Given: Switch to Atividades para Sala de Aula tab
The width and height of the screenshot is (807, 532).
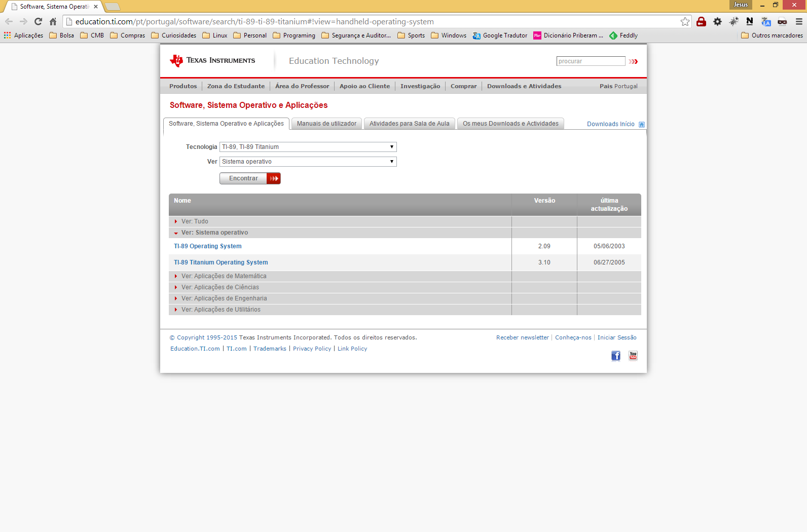Looking at the screenshot, I should pyautogui.click(x=410, y=124).
